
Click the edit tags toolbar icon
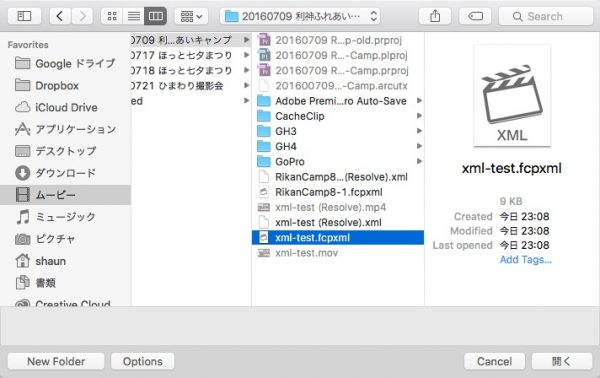point(475,16)
